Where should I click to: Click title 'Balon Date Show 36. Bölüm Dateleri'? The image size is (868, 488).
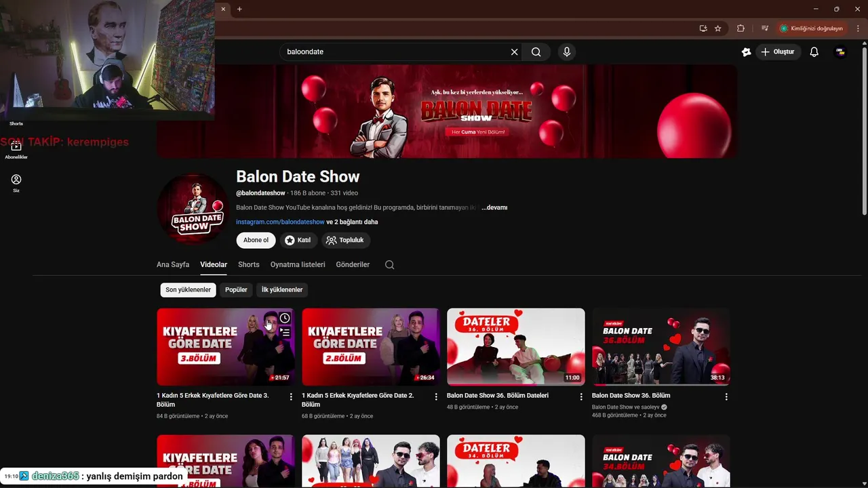pos(498,395)
